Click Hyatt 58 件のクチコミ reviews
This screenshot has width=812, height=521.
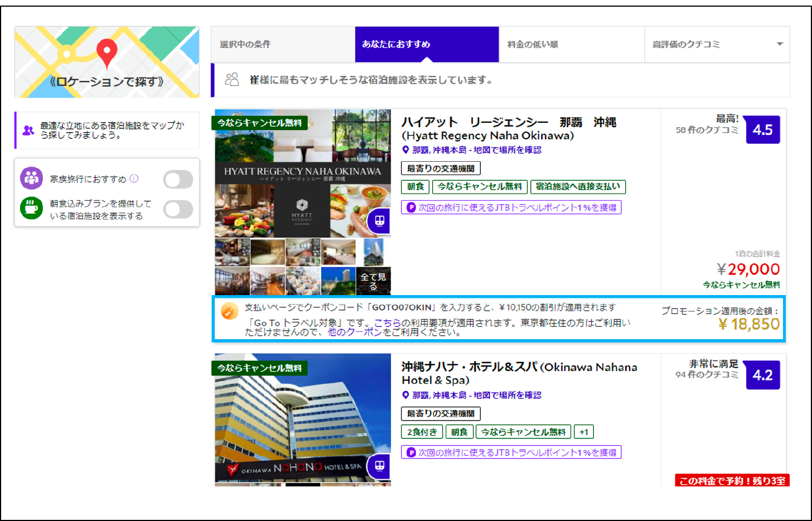click(x=707, y=130)
